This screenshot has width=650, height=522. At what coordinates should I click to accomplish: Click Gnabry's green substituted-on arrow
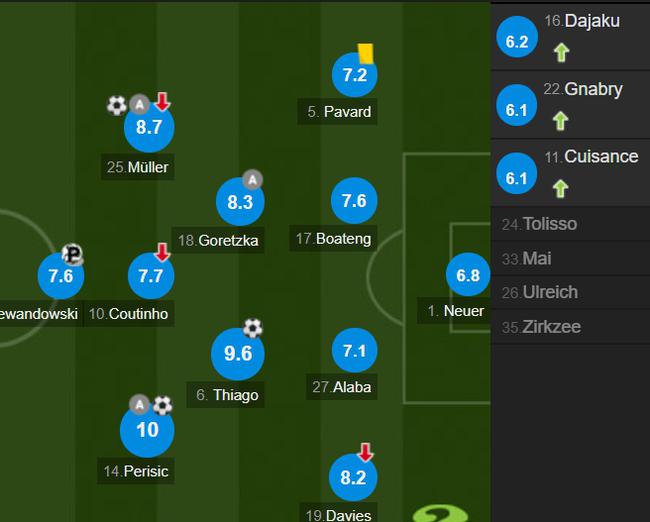click(560, 121)
